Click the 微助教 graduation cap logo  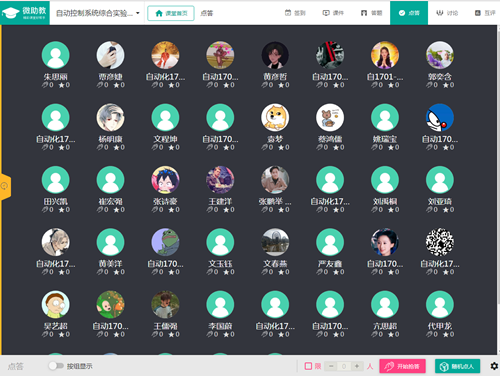(25, 13)
